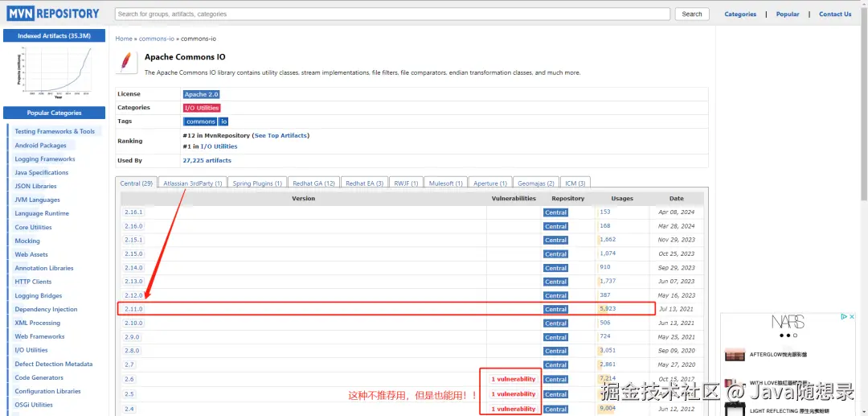Open the 1,662 usages link
Image resolution: width=868 pixels, height=416 pixels.
608,239
